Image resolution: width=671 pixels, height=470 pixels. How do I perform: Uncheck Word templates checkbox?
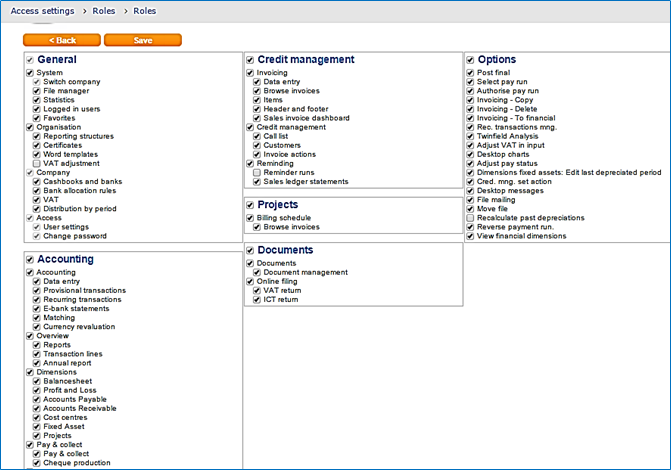tap(37, 155)
